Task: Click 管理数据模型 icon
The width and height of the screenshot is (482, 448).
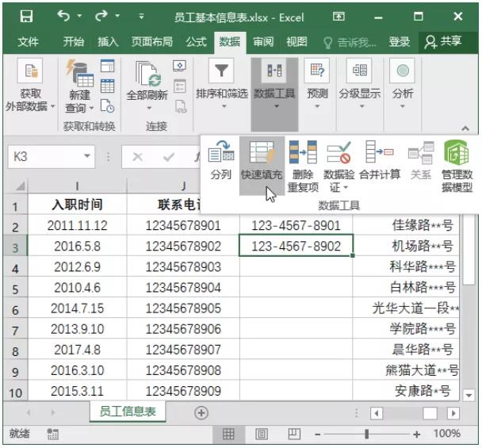Action: [457, 166]
